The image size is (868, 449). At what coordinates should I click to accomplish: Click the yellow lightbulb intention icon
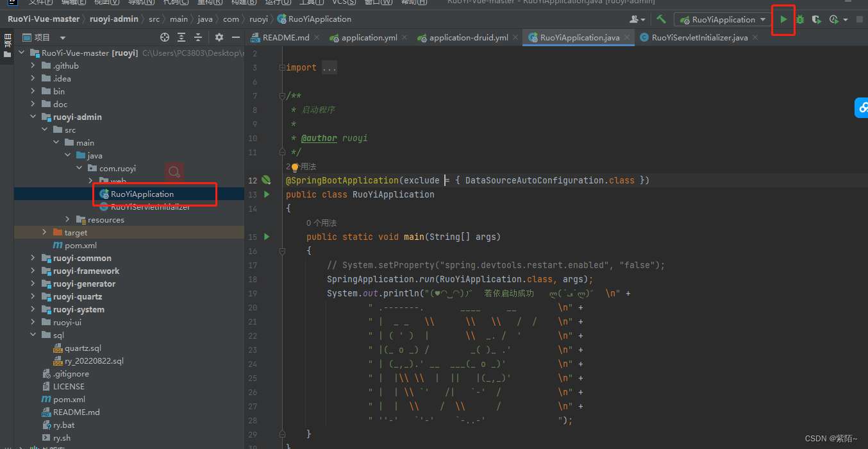point(295,167)
